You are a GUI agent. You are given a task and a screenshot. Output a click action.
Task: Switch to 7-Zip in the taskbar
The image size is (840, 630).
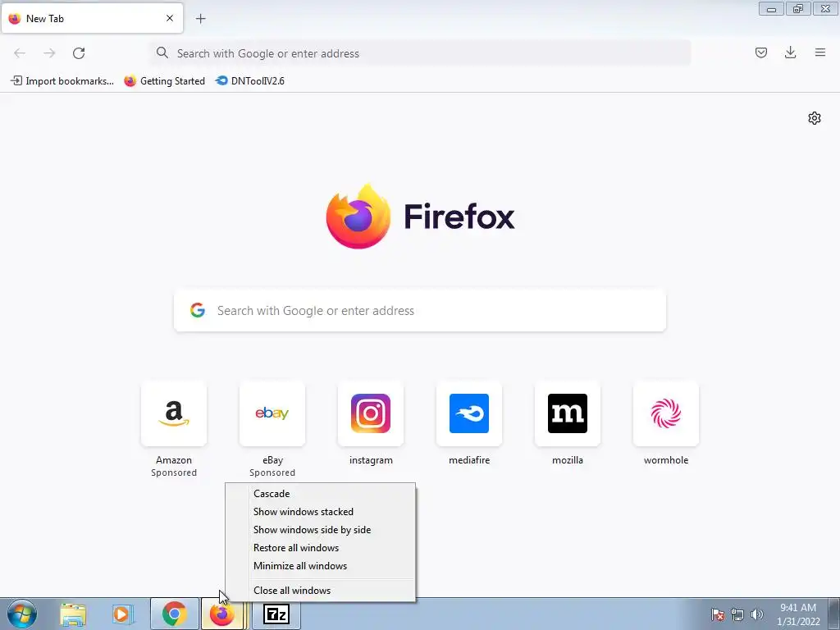(x=276, y=614)
